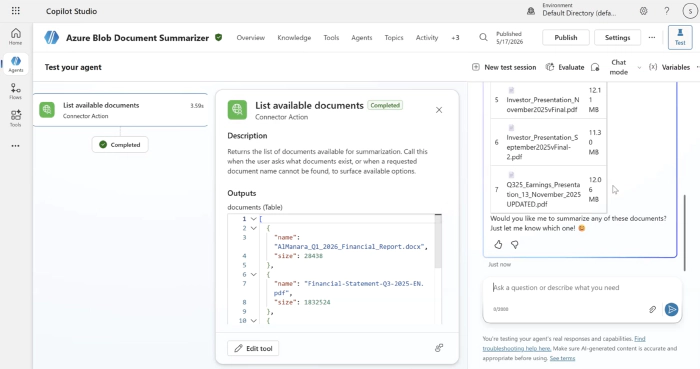
Task: Collapse JSON line 1 fold arrow
Action: pos(254,219)
